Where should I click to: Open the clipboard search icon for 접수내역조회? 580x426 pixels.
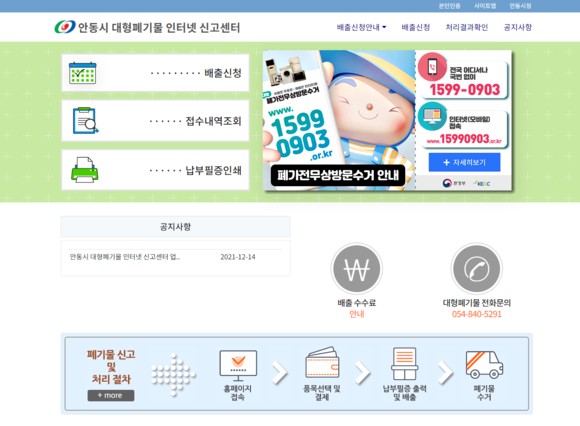pyautogui.click(x=85, y=120)
